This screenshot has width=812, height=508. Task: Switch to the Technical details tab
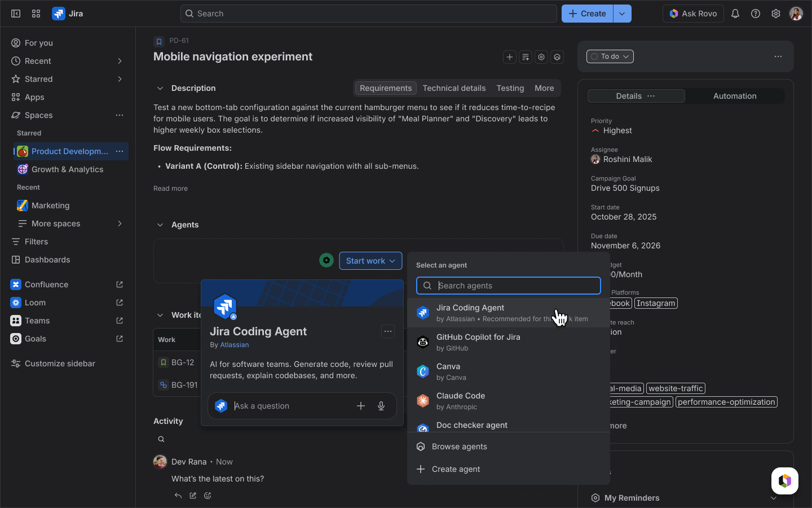(x=454, y=88)
